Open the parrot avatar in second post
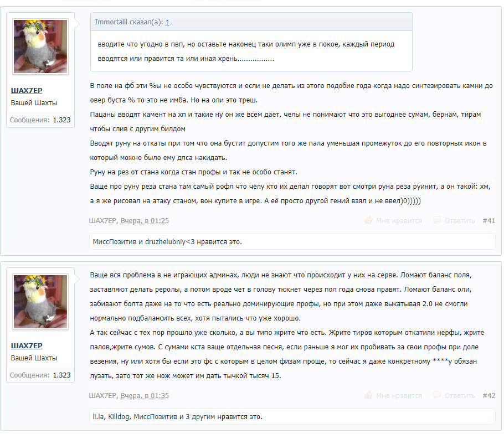The height and width of the screenshot is (434, 504). 40,301
